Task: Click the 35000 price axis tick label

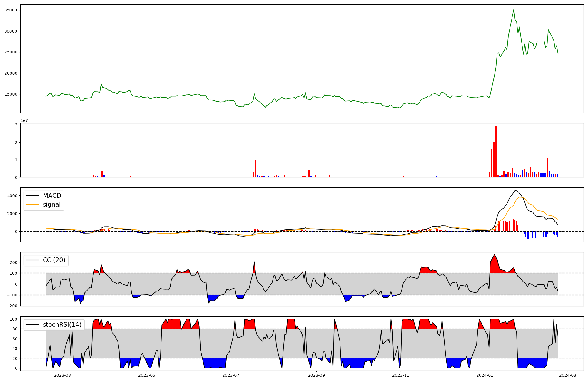Action: click(x=11, y=10)
